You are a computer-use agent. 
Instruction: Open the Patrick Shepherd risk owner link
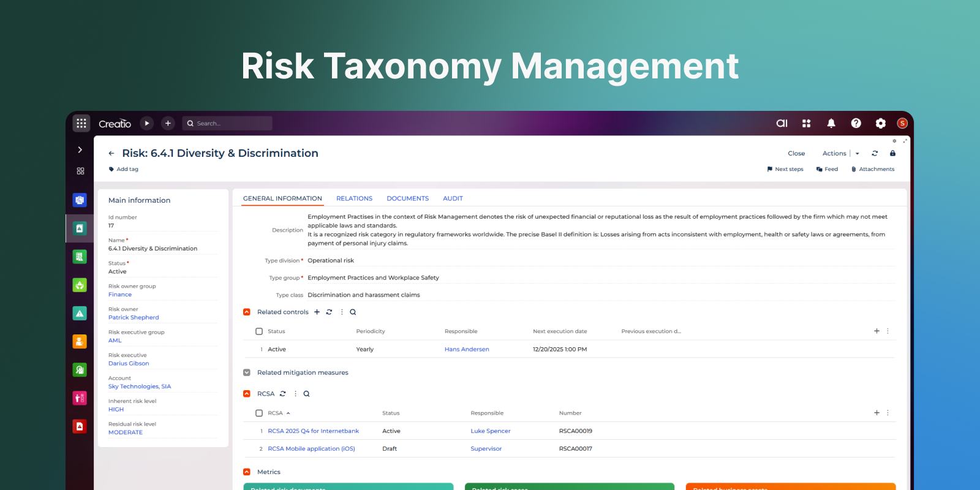click(x=134, y=317)
